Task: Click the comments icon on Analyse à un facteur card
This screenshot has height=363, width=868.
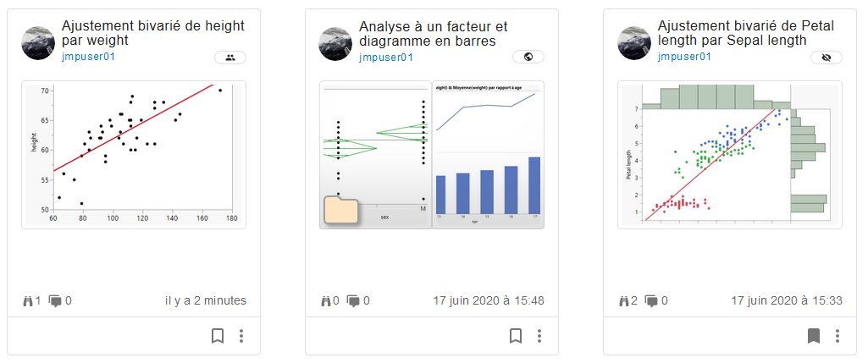Action: pyautogui.click(x=354, y=300)
